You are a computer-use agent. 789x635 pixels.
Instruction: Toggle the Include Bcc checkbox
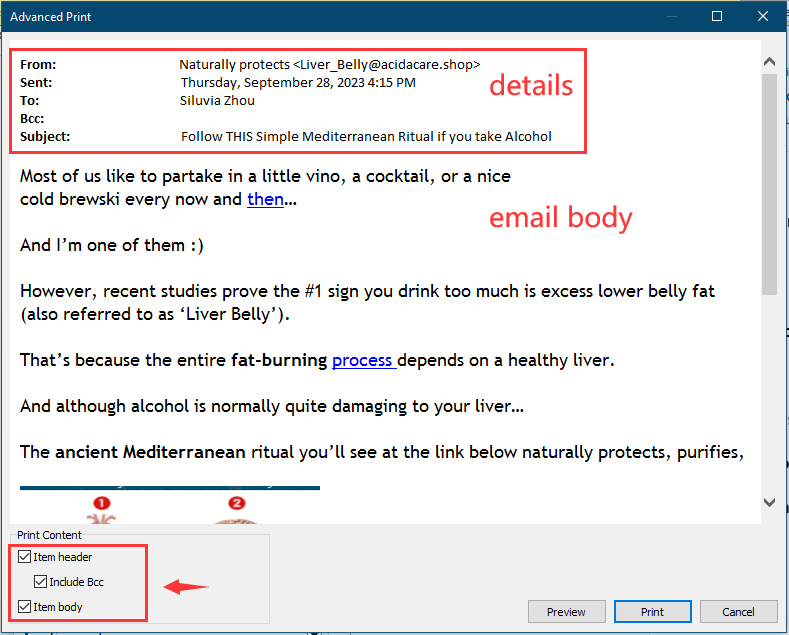point(41,582)
